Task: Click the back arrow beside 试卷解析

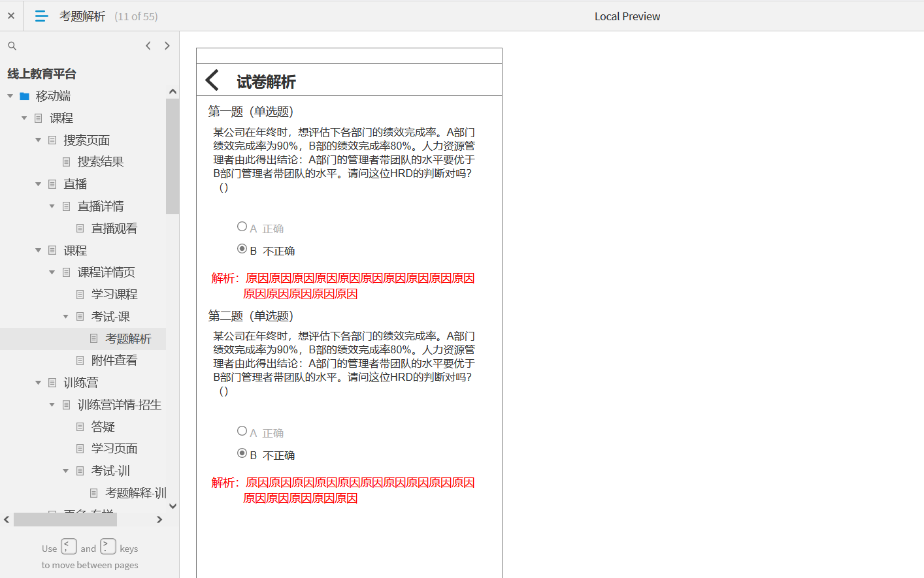Action: [212, 80]
